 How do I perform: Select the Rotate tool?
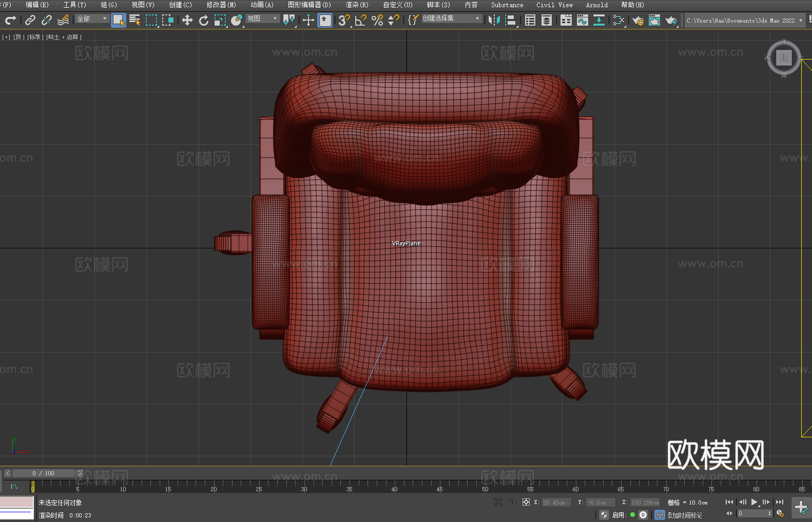pos(204,20)
